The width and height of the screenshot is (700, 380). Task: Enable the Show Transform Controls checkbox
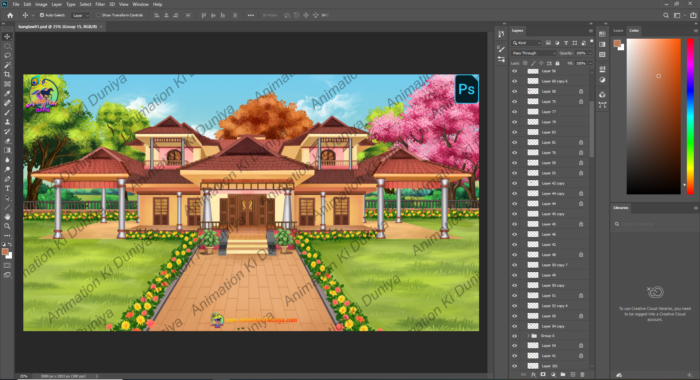(x=98, y=15)
